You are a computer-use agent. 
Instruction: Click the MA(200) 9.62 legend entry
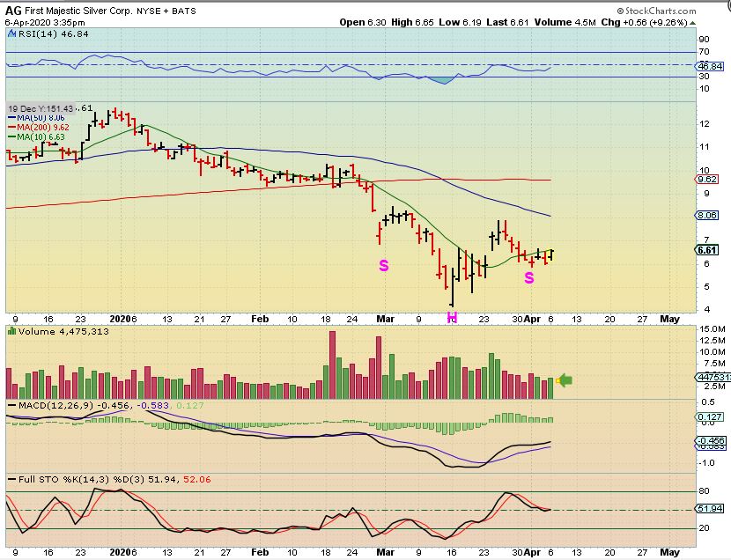click(x=39, y=127)
